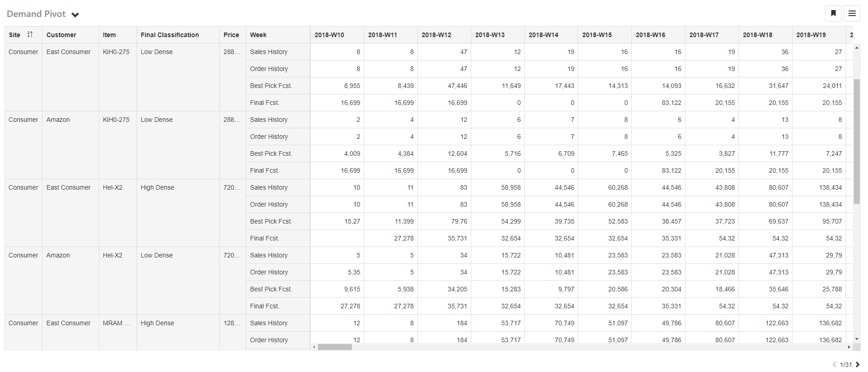Click 95,707 Best Pick Fcst. cell
868x372 pixels.
click(832, 221)
